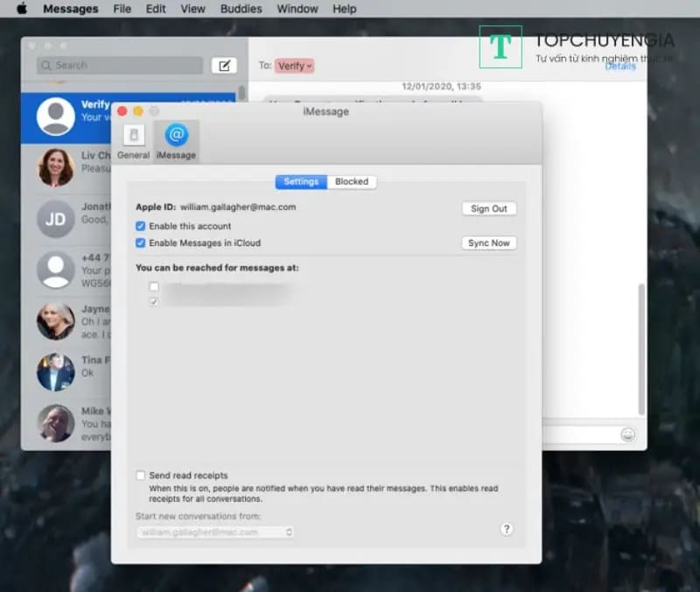Viewport: 700px width, 592px height.
Task: Toggle the Enable this account checkbox
Action: pos(141,226)
